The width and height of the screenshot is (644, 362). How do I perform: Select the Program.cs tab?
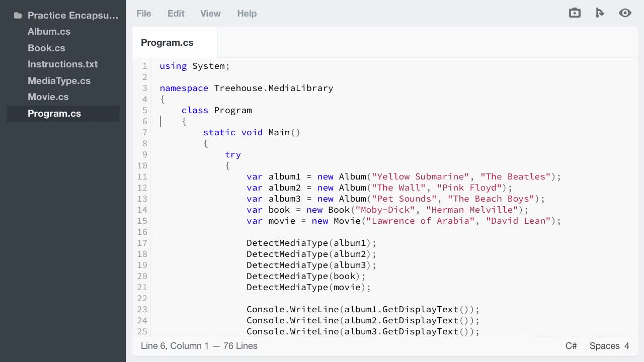click(x=167, y=43)
